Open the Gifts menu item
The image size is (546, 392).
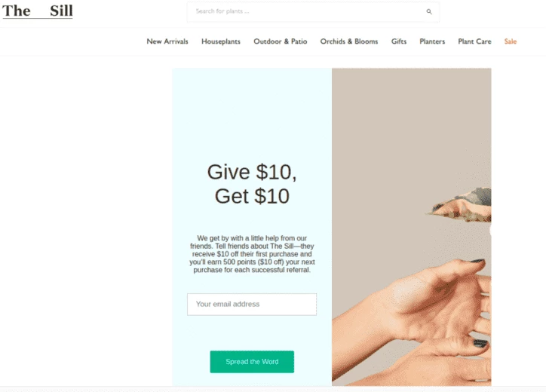(399, 41)
